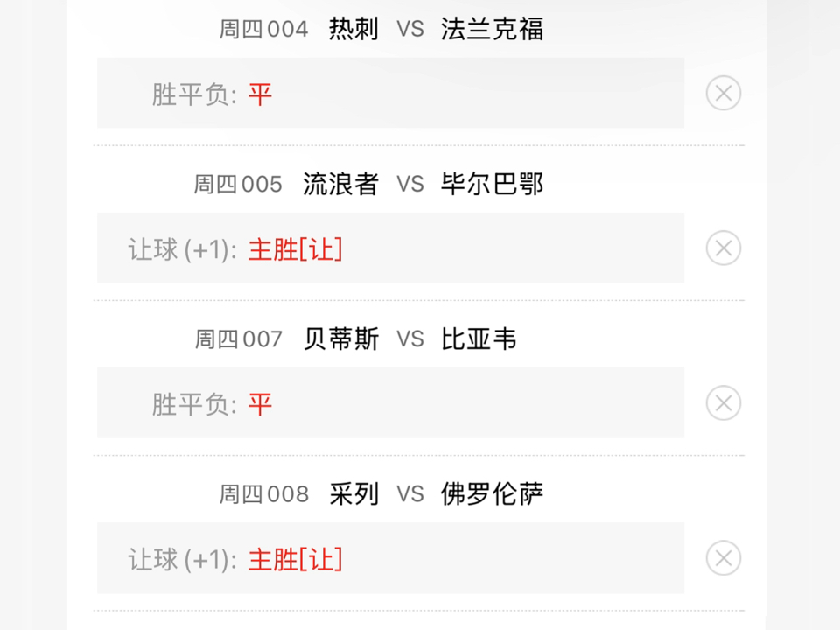Select the 平 result for 贝蒂斯 vs 比亚韦
Screen dimensions: 840x630
click(x=259, y=404)
